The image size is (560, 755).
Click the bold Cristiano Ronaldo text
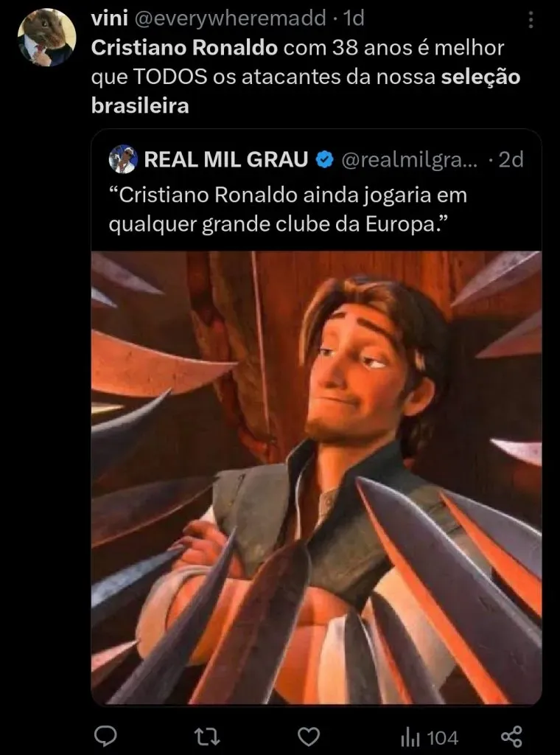coord(184,48)
